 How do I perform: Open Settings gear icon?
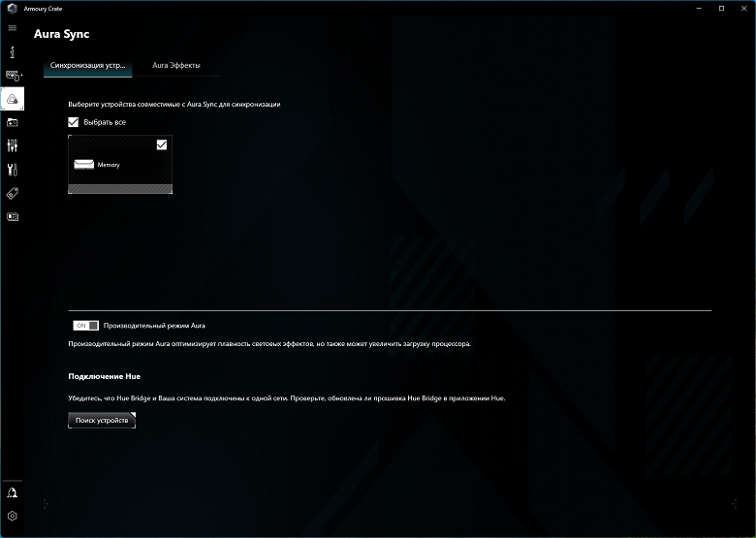[x=13, y=516]
